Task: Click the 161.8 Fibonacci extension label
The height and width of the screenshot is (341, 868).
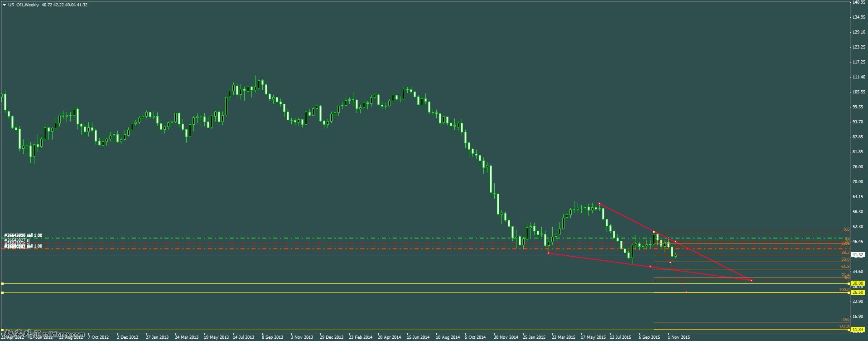Action: tap(844, 326)
